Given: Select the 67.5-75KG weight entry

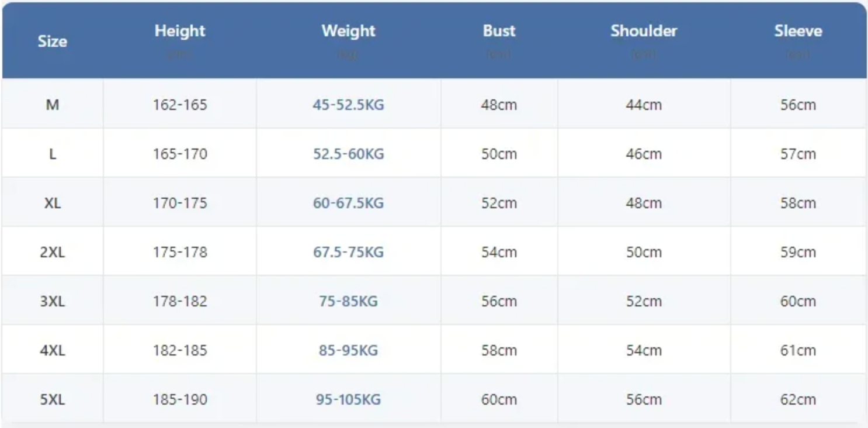Looking at the screenshot, I should point(348,253).
